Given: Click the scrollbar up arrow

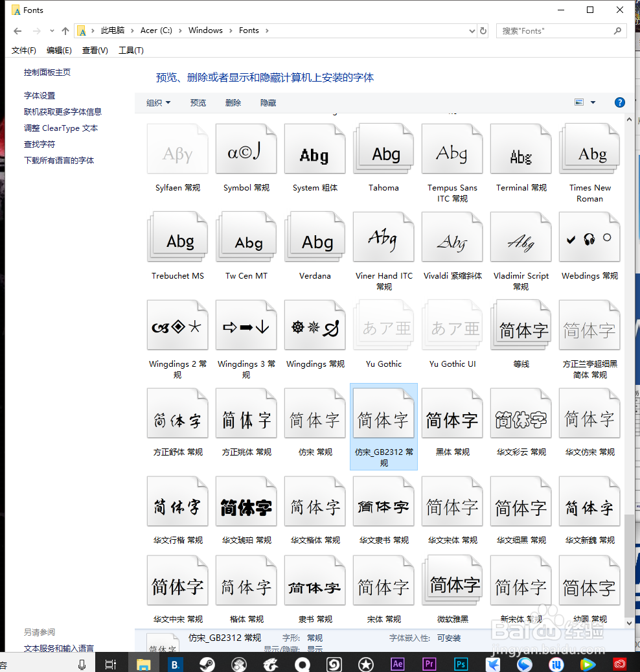Looking at the screenshot, I should (x=629, y=120).
